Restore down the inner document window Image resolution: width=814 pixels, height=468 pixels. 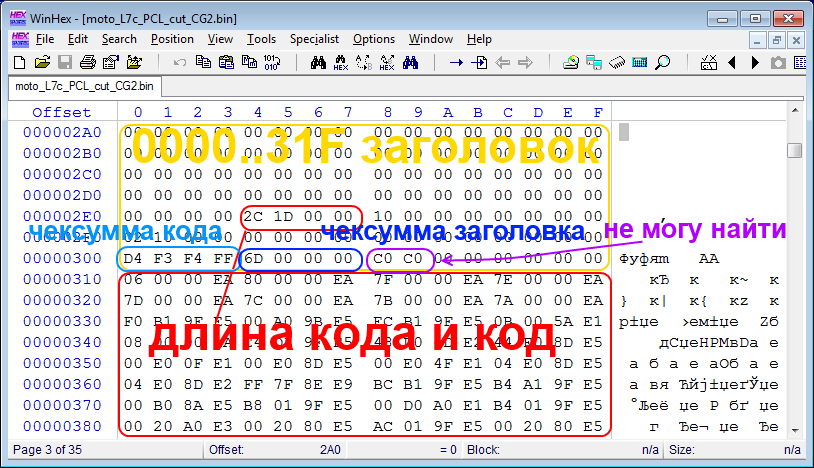coord(777,40)
